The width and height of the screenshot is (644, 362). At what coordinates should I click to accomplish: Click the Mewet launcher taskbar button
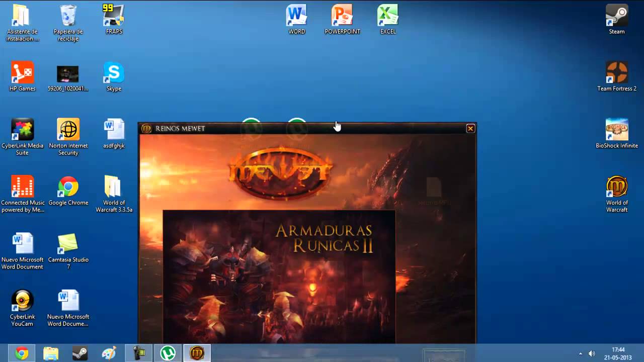click(197, 353)
